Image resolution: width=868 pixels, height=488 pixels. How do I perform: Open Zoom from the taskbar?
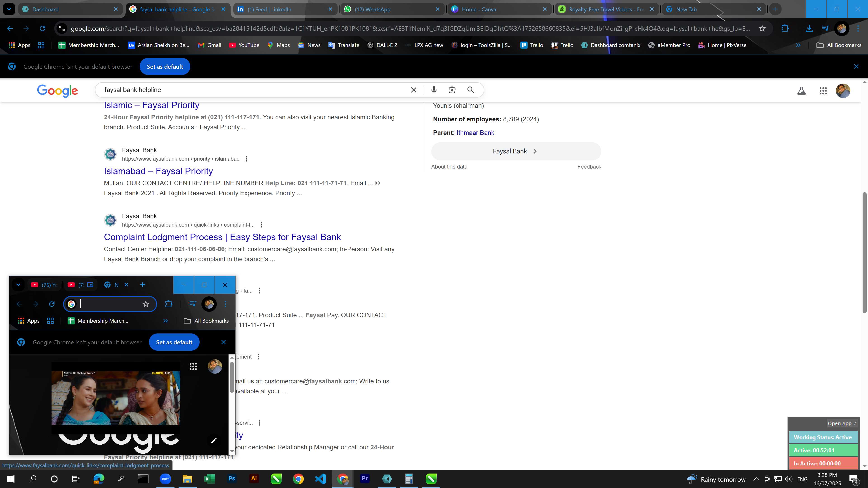click(x=165, y=479)
